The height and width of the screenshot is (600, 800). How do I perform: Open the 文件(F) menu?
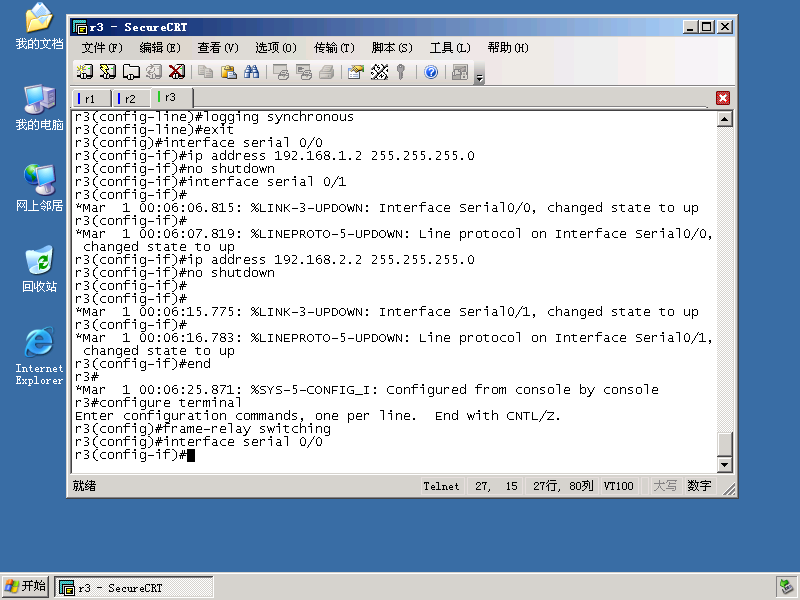click(x=102, y=48)
